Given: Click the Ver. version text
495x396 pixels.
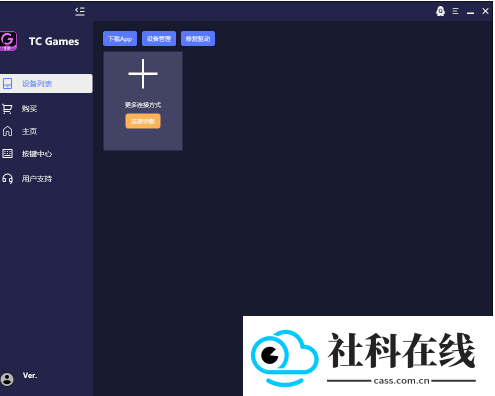Looking at the screenshot, I should (x=30, y=375).
